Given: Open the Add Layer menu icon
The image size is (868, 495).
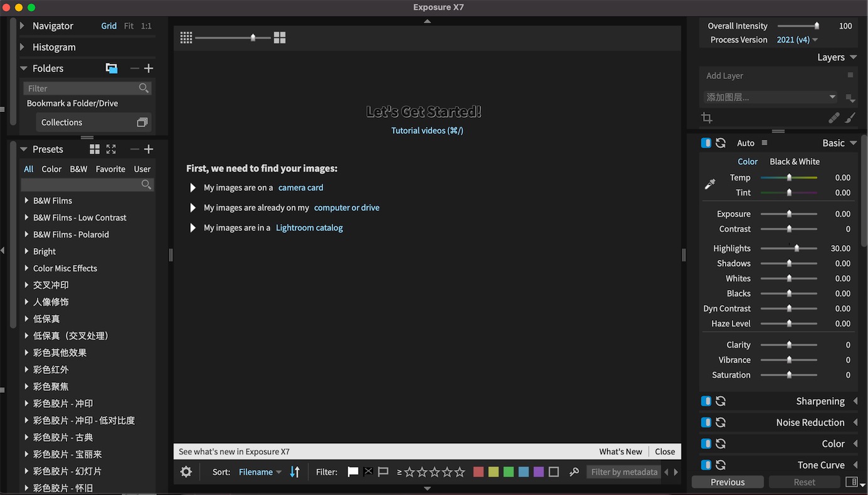Looking at the screenshot, I should coord(850,75).
